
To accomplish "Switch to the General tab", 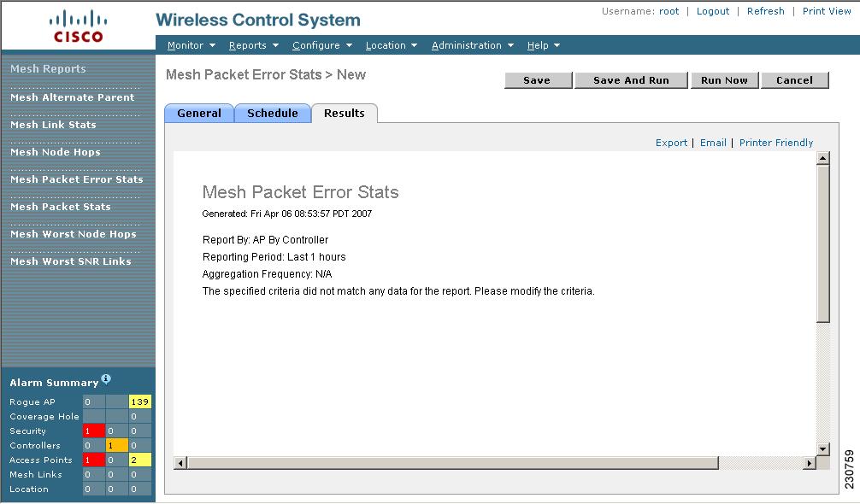I will [x=199, y=114].
